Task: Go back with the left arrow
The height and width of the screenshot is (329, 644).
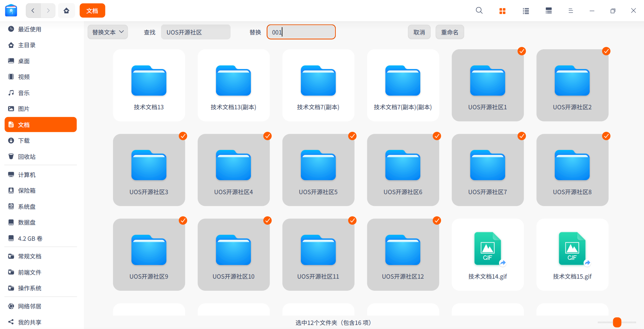Action: 33,10
